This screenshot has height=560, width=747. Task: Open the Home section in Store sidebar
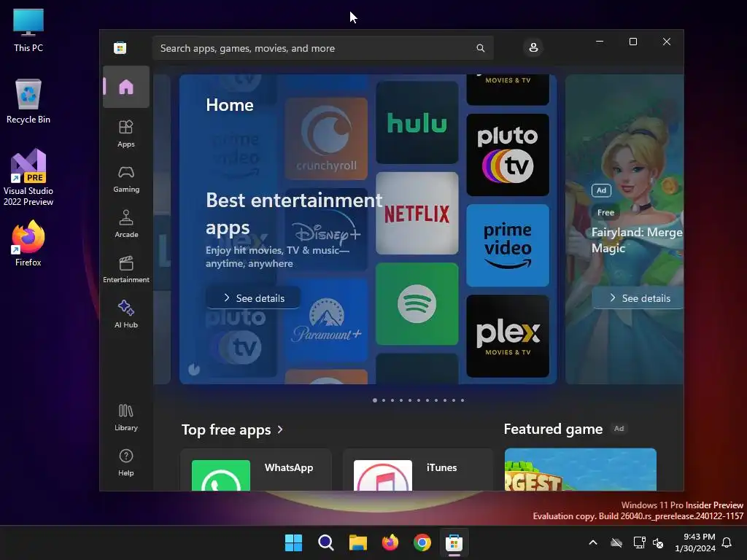pos(126,87)
